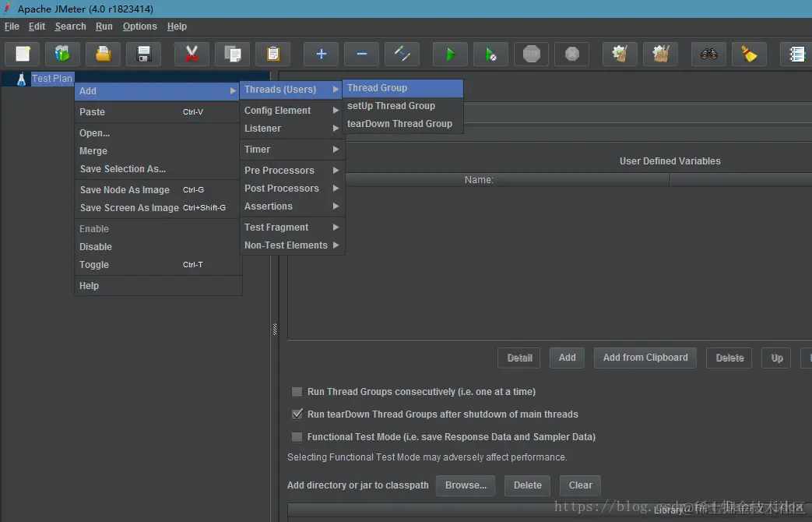Expand the Listener submenu

coord(291,129)
